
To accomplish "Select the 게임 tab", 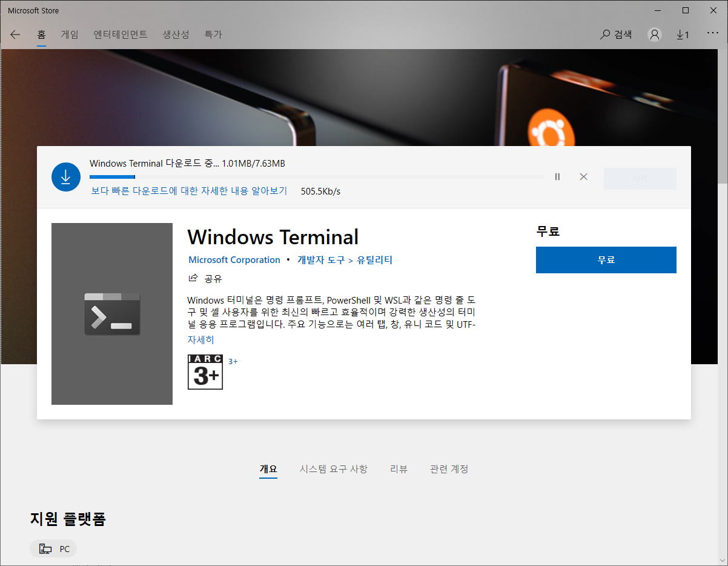I will pos(70,35).
